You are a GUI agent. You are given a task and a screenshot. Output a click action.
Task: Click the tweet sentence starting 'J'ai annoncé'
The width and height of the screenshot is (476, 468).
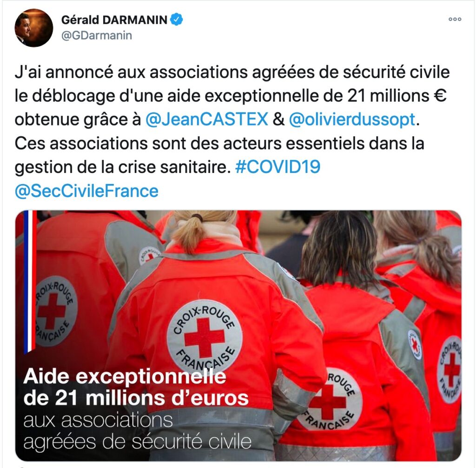tap(232, 96)
